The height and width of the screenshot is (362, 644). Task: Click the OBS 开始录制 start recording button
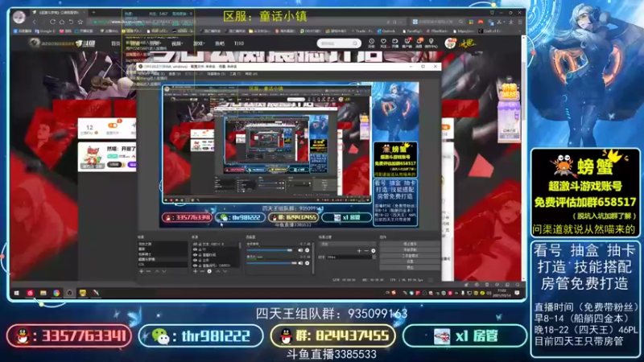pos(410,249)
